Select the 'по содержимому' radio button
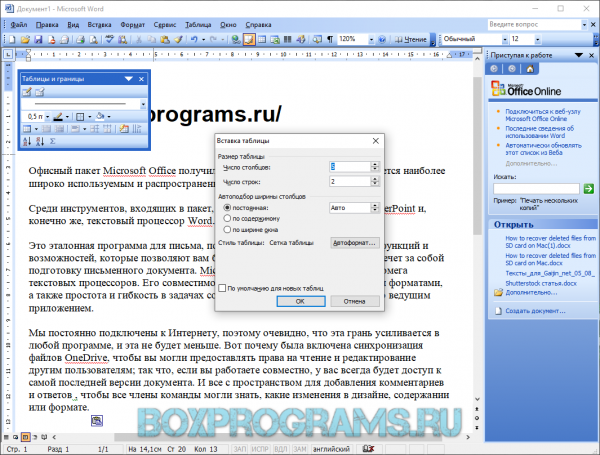This screenshot has width=600, height=455. [227, 218]
